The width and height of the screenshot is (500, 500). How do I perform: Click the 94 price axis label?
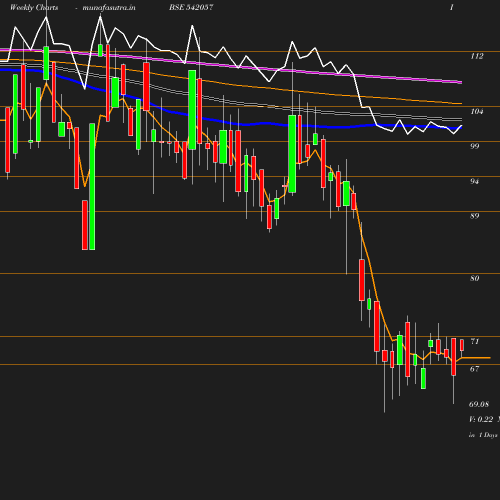coord(475,181)
